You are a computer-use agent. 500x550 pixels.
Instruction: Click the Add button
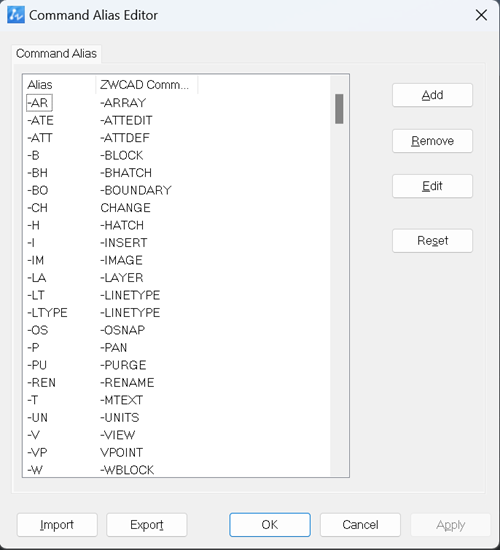pos(432,95)
